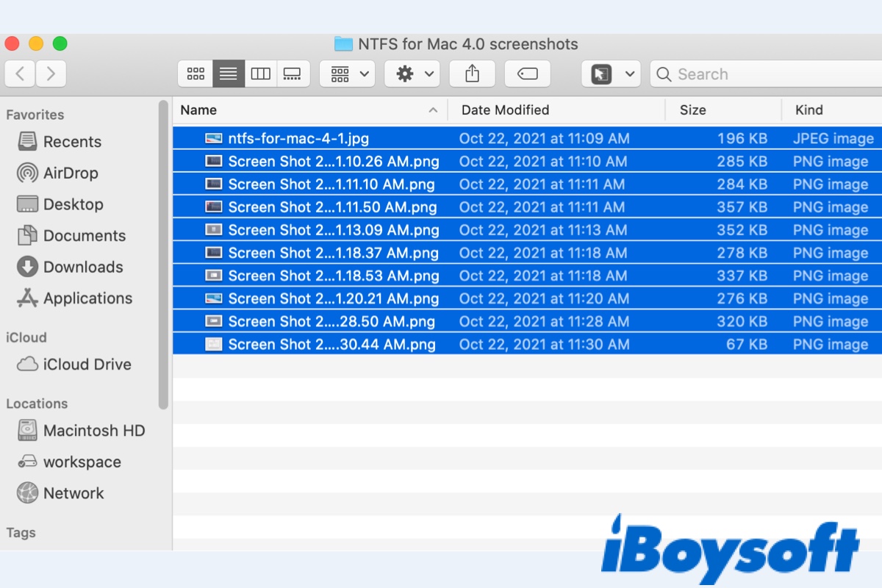Switch to gallery view
The width and height of the screenshot is (882, 588).
coord(293,73)
